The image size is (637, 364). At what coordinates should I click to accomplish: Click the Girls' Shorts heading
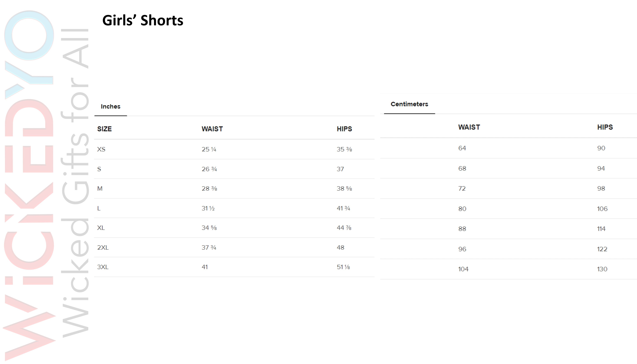[x=143, y=20]
